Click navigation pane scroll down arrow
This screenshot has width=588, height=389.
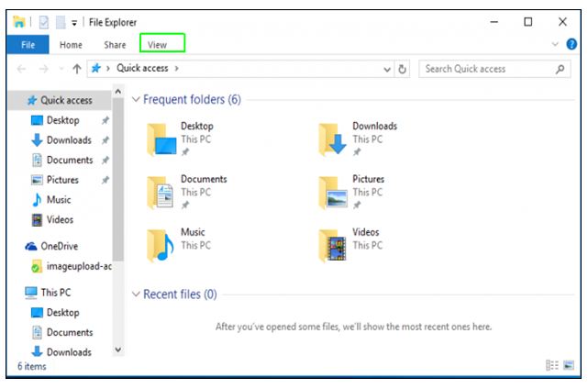click(118, 350)
